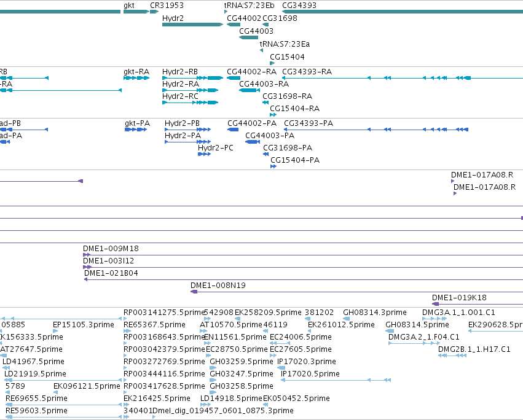Click the GH08314.5prime EST label

417,325
